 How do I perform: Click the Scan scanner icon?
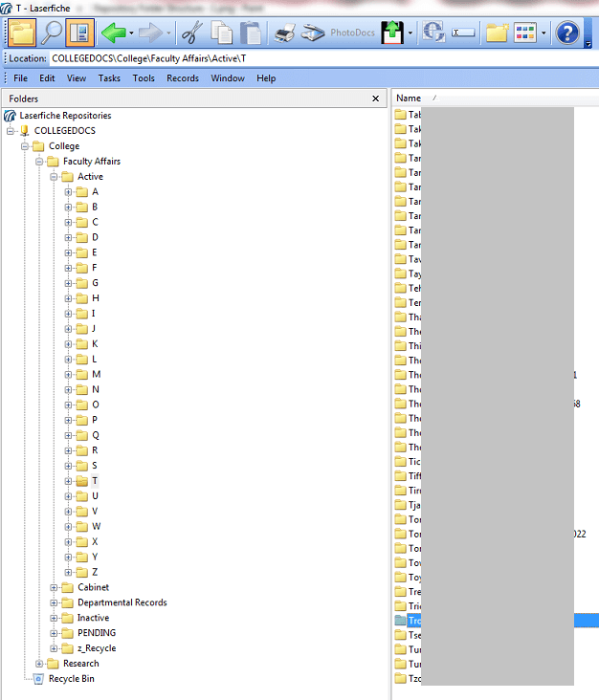coord(313,33)
